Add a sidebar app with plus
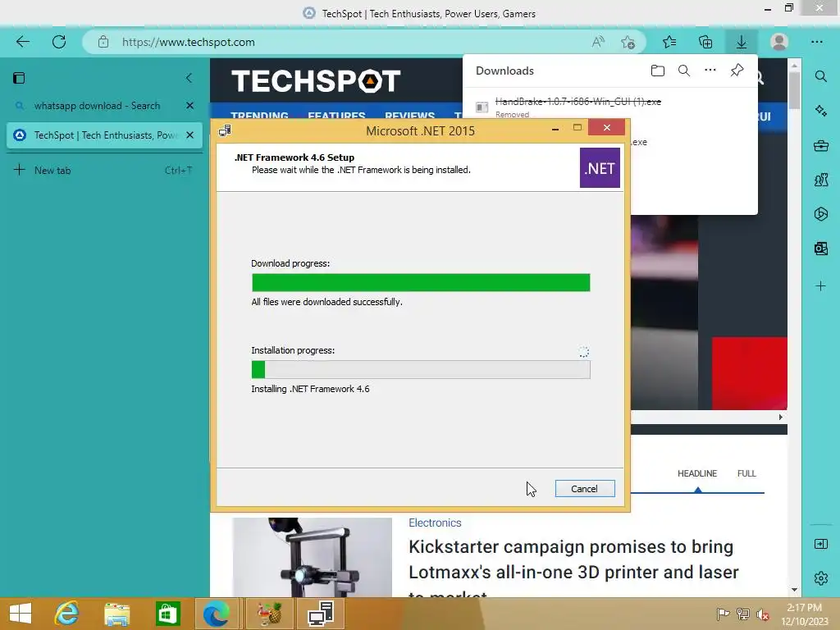The height and width of the screenshot is (630, 840). coord(820,286)
